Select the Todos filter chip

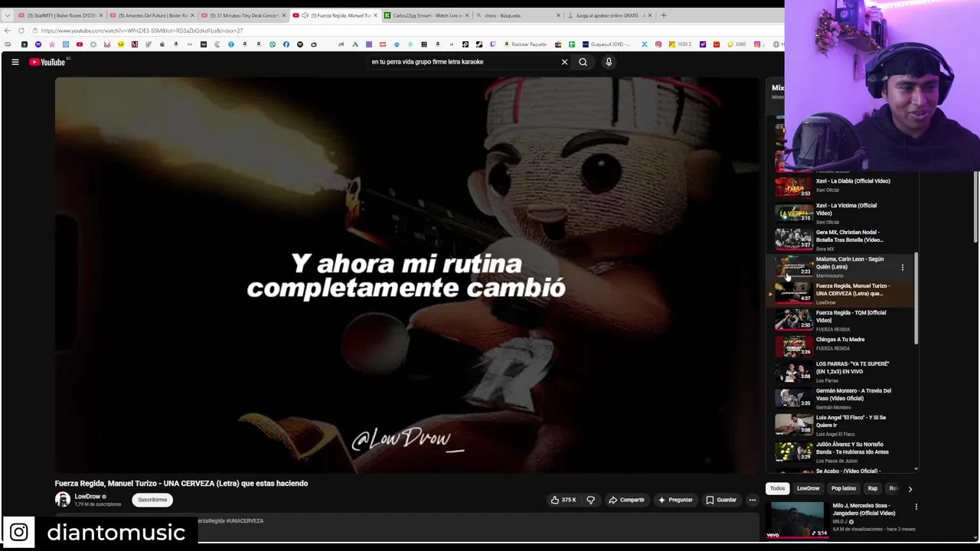(777, 488)
